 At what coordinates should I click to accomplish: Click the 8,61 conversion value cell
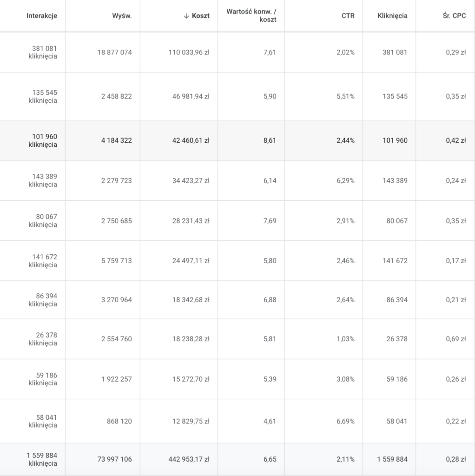pos(270,140)
